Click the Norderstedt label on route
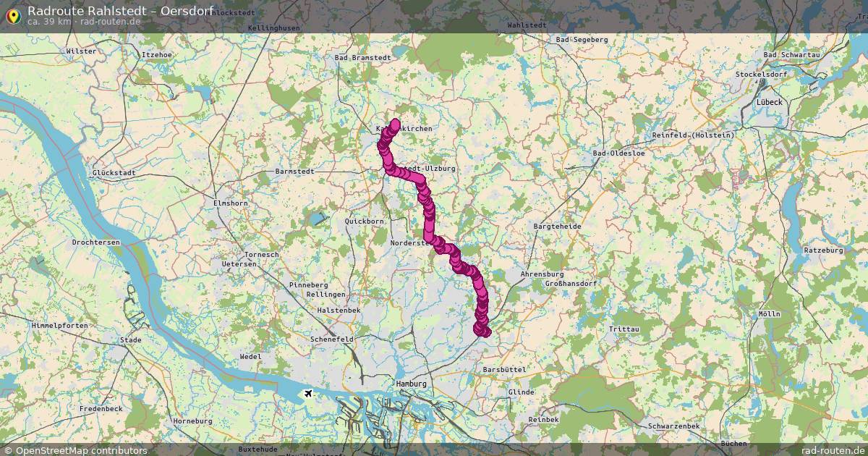The height and width of the screenshot is (456, 868). point(412,243)
